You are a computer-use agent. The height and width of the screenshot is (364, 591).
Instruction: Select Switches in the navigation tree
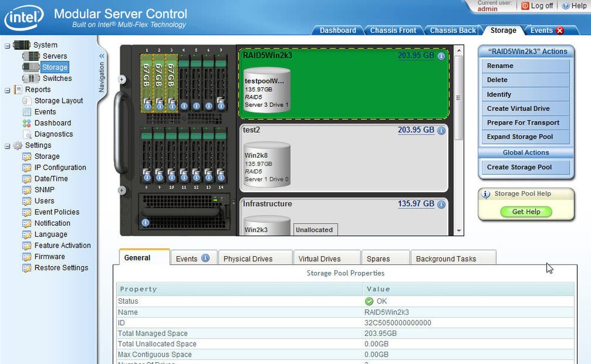57,79
